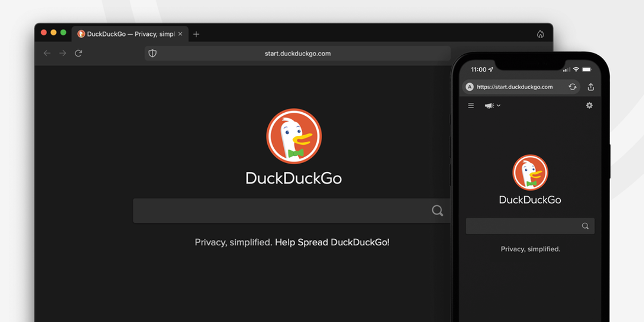644x322 pixels.
Task: Open the settings gear on the phone
Action: (x=589, y=106)
